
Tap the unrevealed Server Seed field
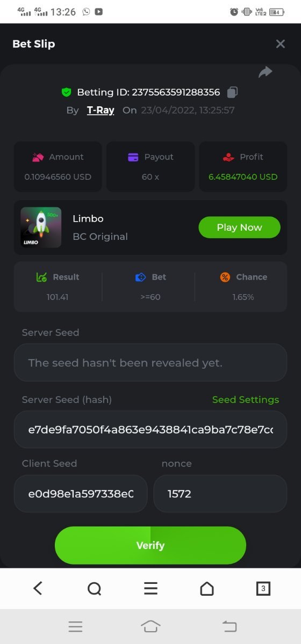[x=150, y=363]
